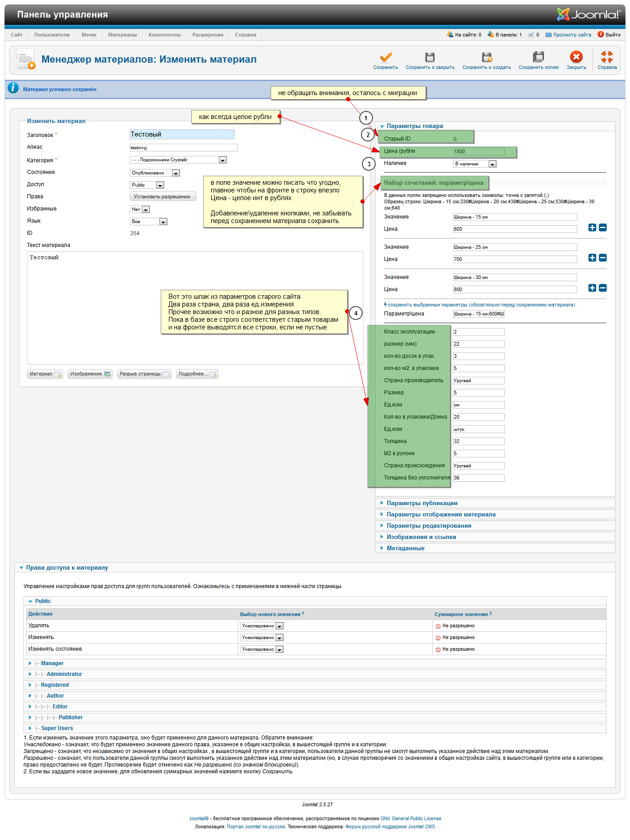Image resolution: width=630 pixels, height=840 pixels.
Task: Click the Изображение editor button
Action: click(90, 374)
